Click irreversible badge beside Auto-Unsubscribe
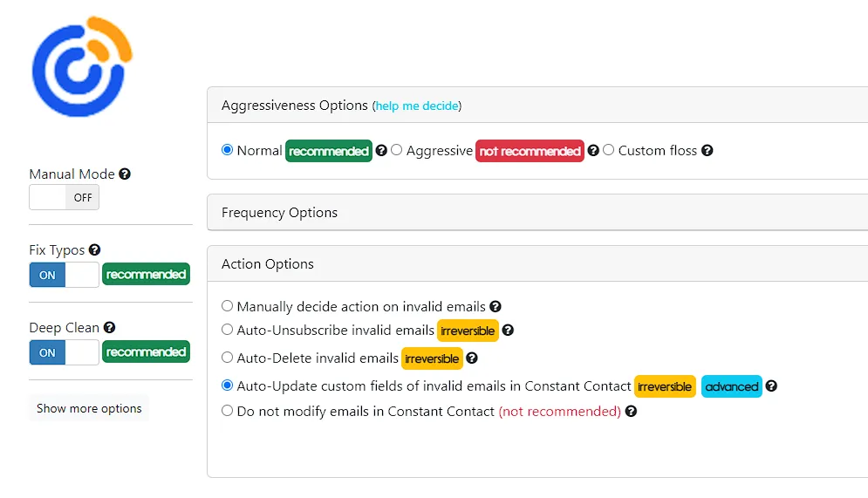This screenshot has width=868, height=498. (468, 331)
